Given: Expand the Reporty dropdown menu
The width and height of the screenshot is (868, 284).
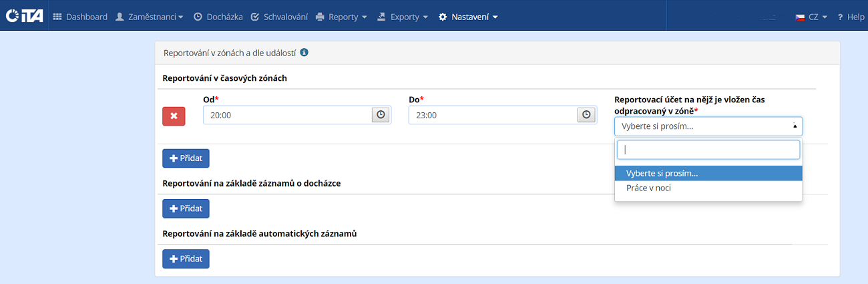Looking at the screenshot, I should click(341, 17).
